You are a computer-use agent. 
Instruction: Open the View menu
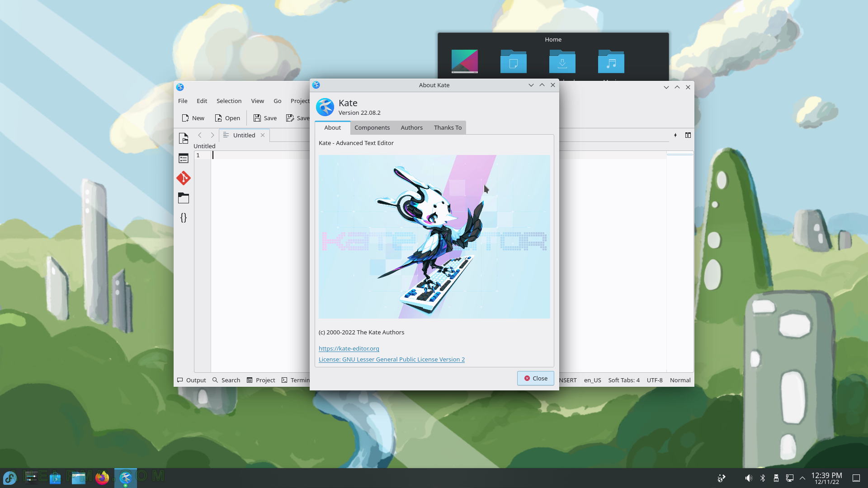[258, 101]
